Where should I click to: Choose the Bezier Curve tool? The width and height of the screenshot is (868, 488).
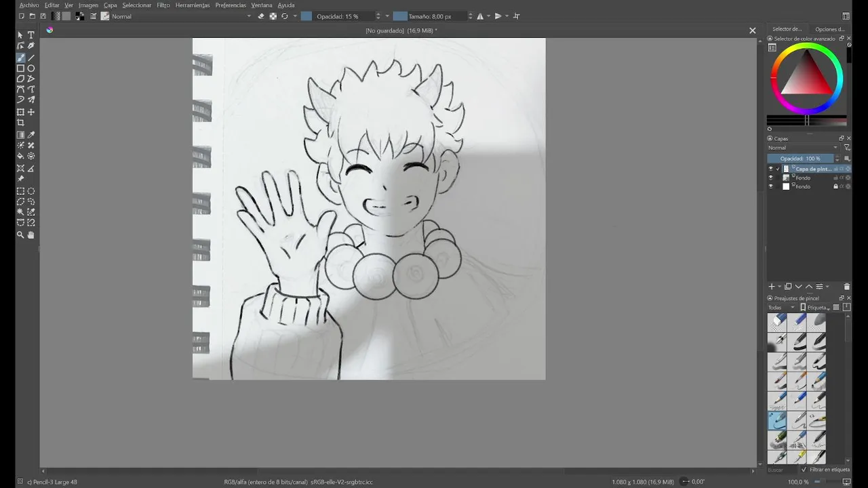point(20,89)
